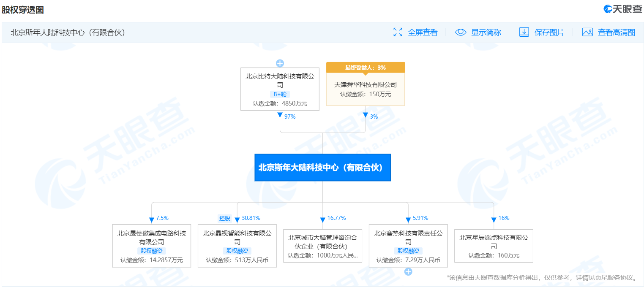Open 全屏查看 fullscreen view
Image resolution: width=644 pixels, height=290 pixels.
pos(423,33)
